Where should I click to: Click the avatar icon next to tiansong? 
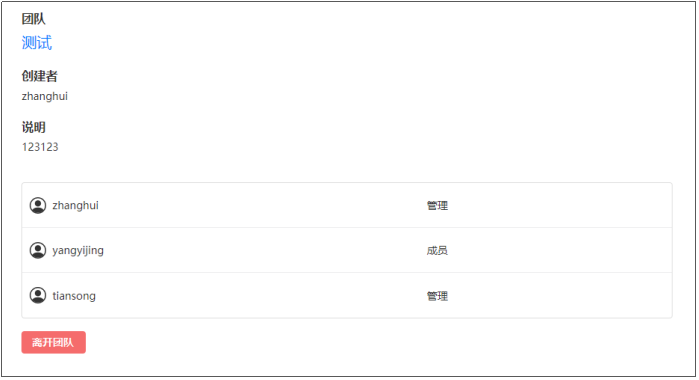tap(38, 296)
